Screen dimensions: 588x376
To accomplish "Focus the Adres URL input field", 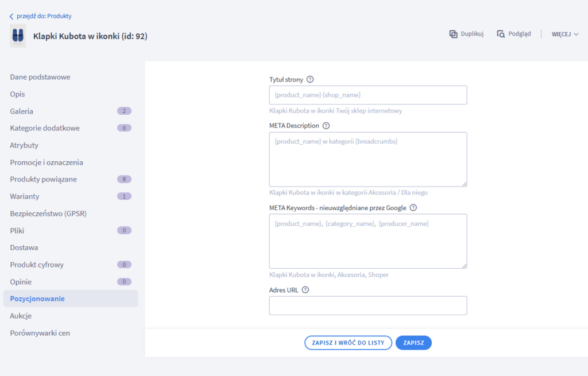I will point(368,305).
